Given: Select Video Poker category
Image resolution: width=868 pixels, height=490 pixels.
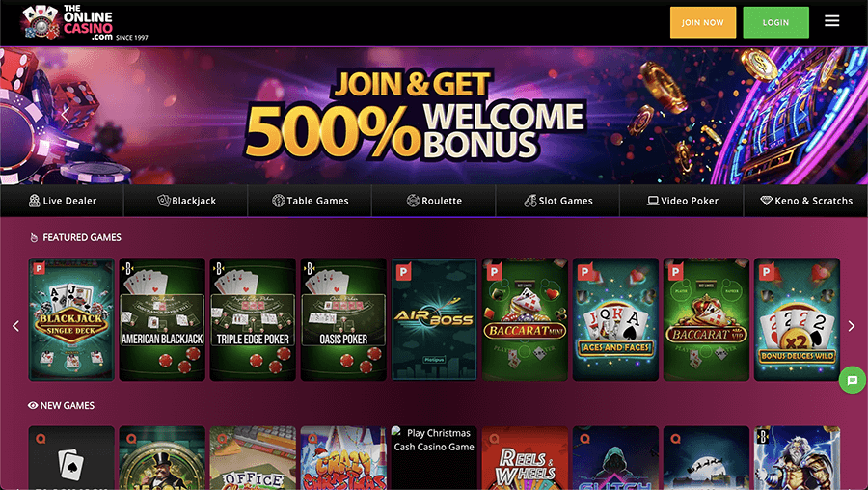Looking at the screenshot, I should (x=682, y=201).
